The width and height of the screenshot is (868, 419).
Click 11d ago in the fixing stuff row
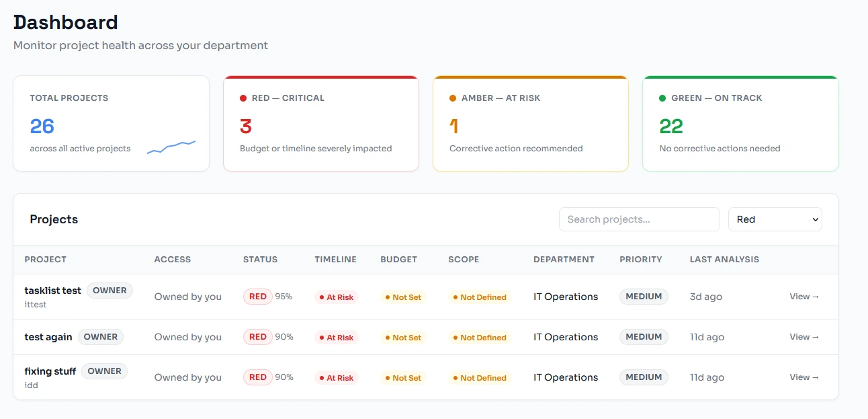pyautogui.click(x=707, y=377)
